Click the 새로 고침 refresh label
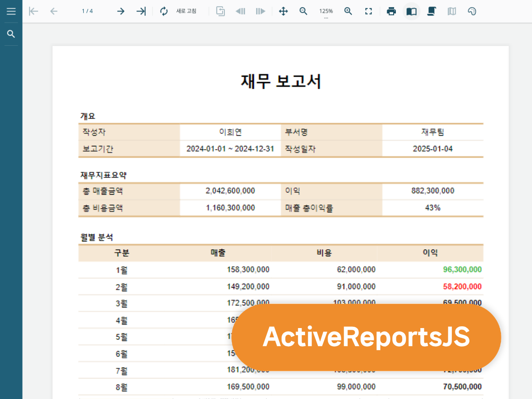The height and width of the screenshot is (399, 532). [186, 11]
